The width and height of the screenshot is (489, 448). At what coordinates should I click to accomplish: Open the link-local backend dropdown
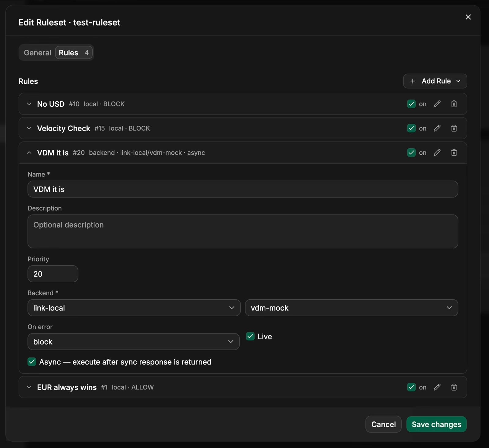(134, 308)
